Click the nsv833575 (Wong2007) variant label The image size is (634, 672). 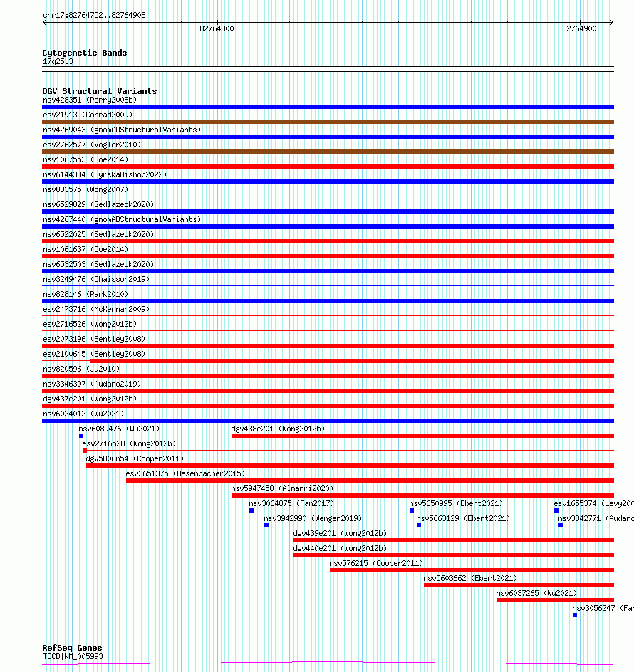point(85,189)
